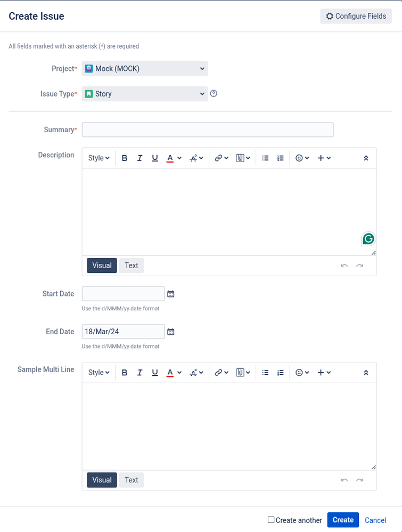The width and height of the screenshot is (402, 532).
Task: Toggle underline in Description editor toolbar
Action: pos(155,158)
